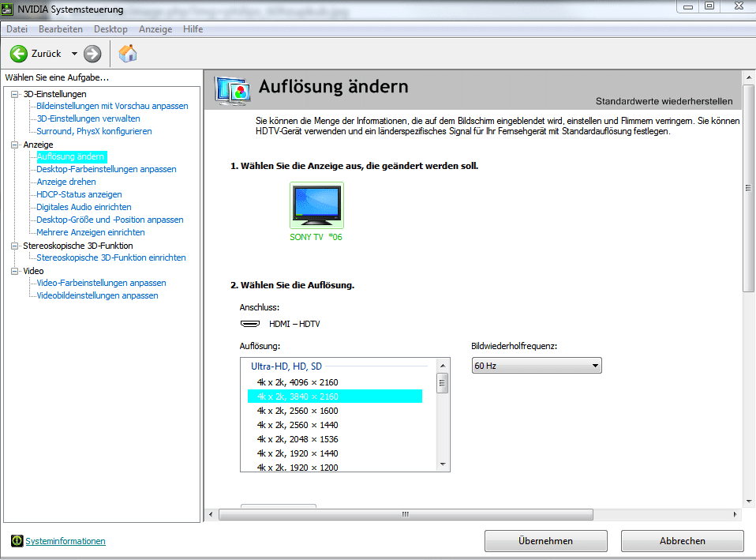The image size is (756, 560).
Task: Collapse the Anzeige tree node
Action: [x=15, y=145]
